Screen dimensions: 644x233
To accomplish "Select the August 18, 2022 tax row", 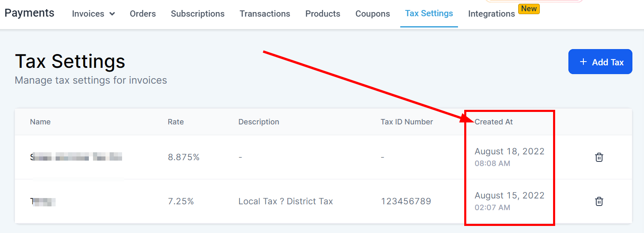I will [x=291, y=157].
